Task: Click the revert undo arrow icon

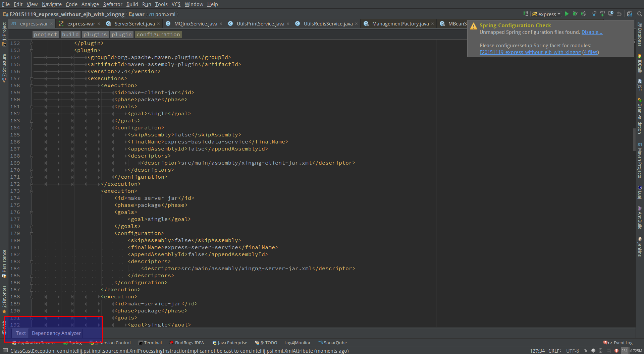Action: pos(619,14)
